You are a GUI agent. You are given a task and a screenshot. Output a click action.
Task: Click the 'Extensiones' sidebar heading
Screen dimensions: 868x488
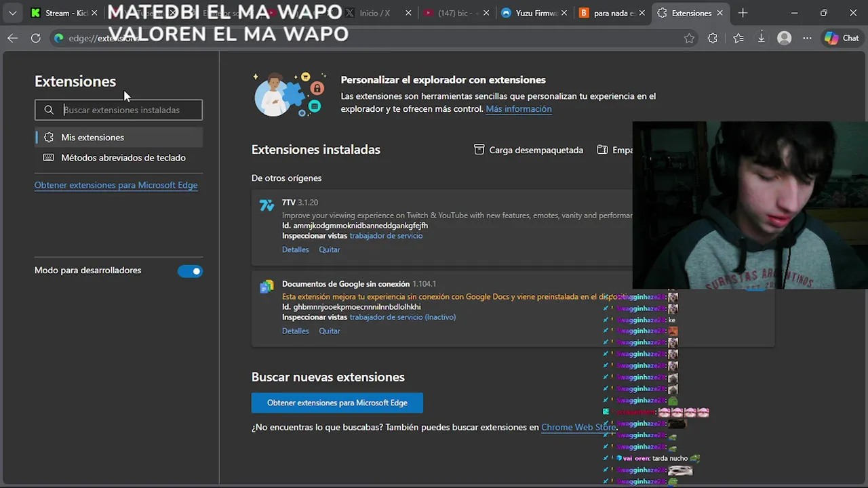click(x=75, y=81)
